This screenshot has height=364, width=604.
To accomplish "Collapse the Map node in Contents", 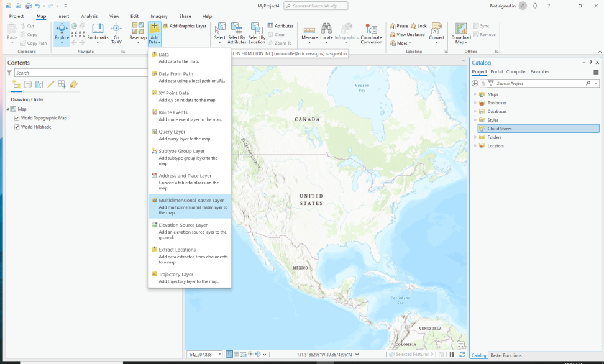I will pos(7,109).
